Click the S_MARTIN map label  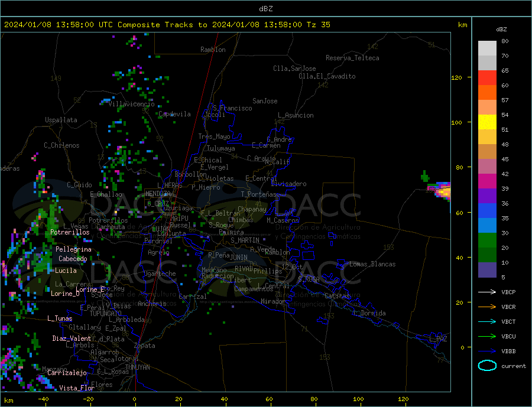[245, 240]
